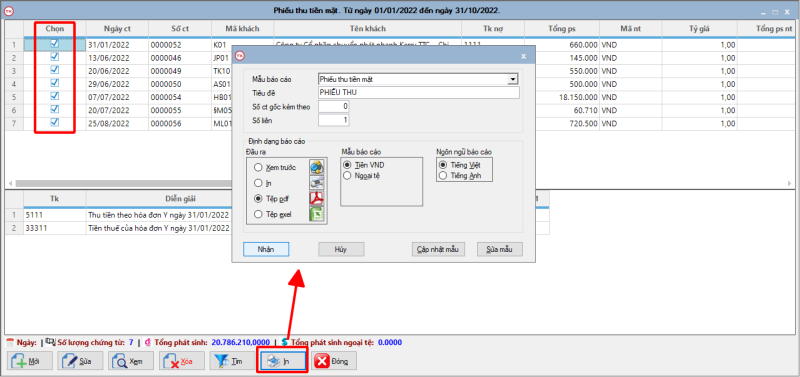
Task: Click the Tổng ps column header
Action: 562,29
